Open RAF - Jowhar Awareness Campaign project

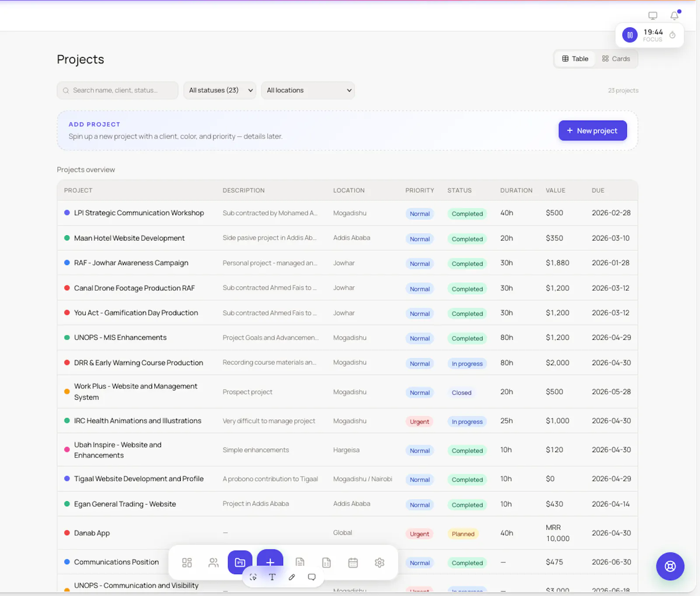tap(131, 263)
